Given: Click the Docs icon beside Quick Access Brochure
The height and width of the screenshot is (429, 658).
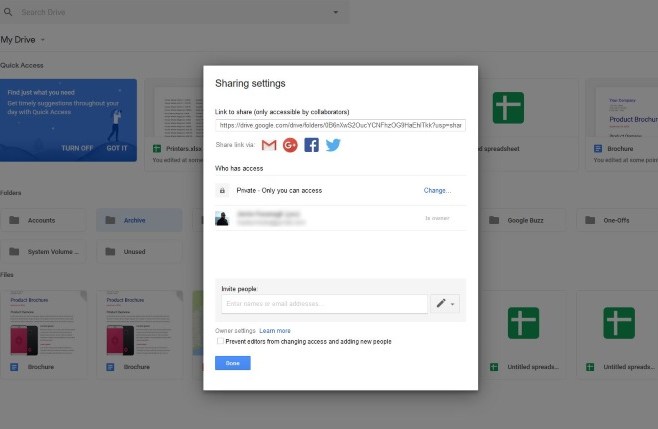Looking at the screenshot, I should pos(598,149).
